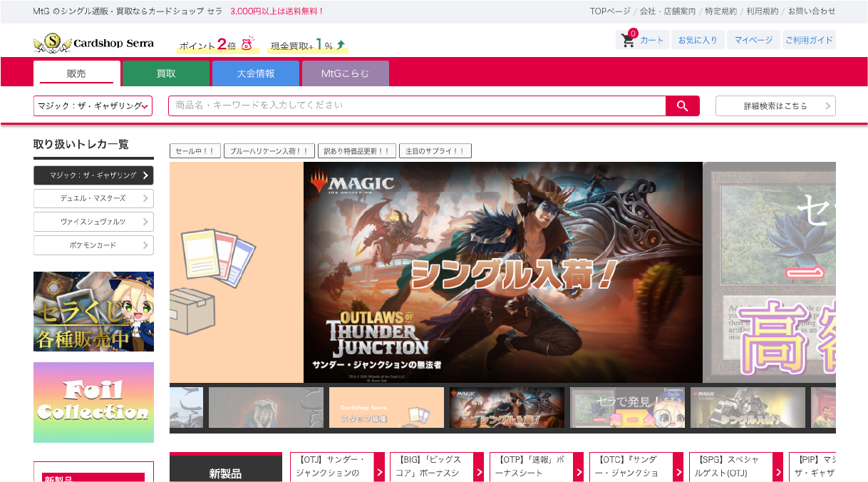Viewport: 868px width, 482px height.
Task: Open 詳細検索はこちら advanced search
Action: (x=775, y=106)
